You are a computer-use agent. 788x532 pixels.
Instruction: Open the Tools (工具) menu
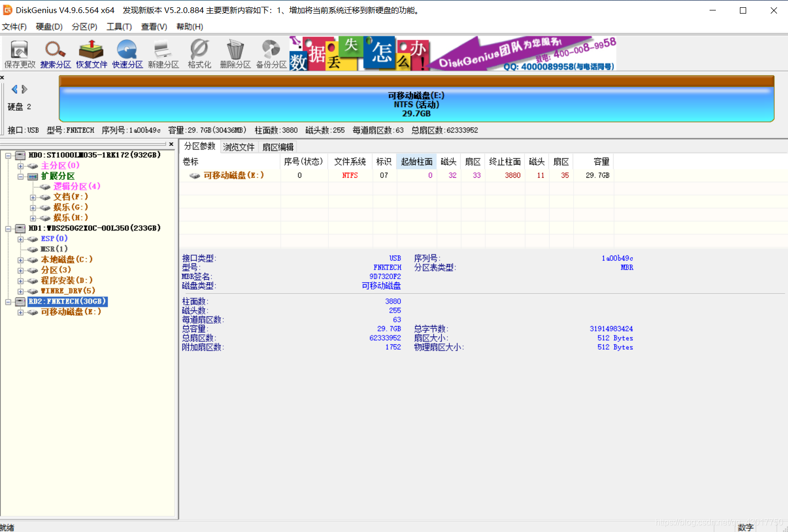(x=119, y=27)
